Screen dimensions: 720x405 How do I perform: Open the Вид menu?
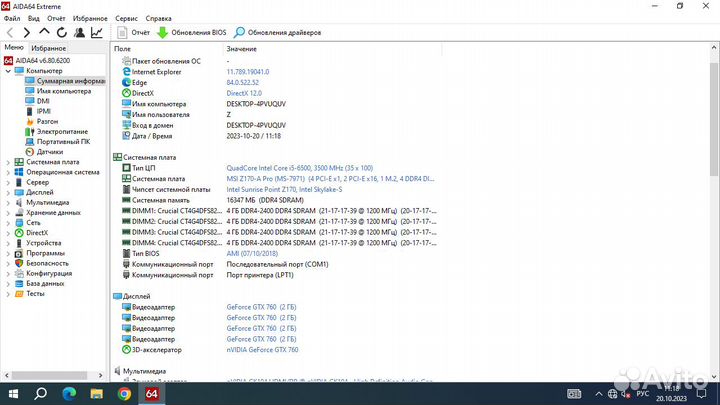coord(34,18)
